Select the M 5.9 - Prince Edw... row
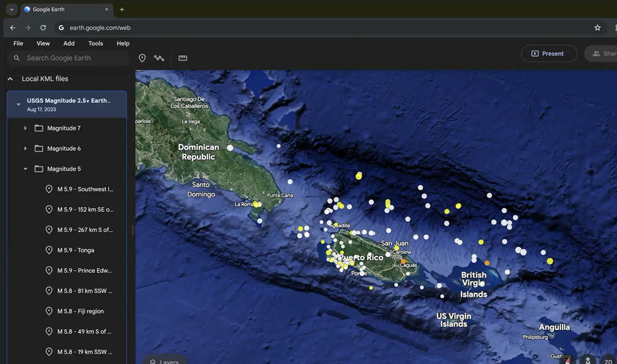 coord(67,271)
